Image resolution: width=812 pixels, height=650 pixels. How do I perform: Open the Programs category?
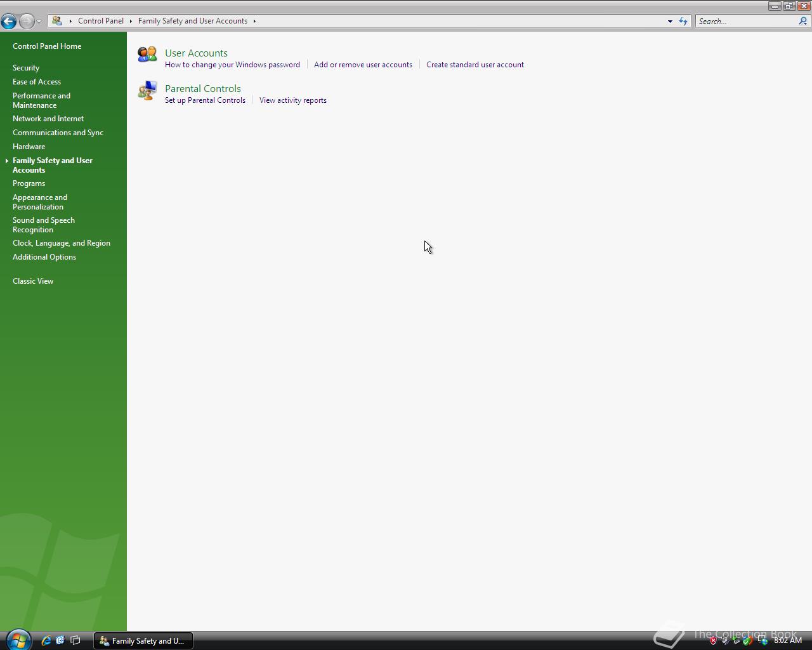point(29,183)
